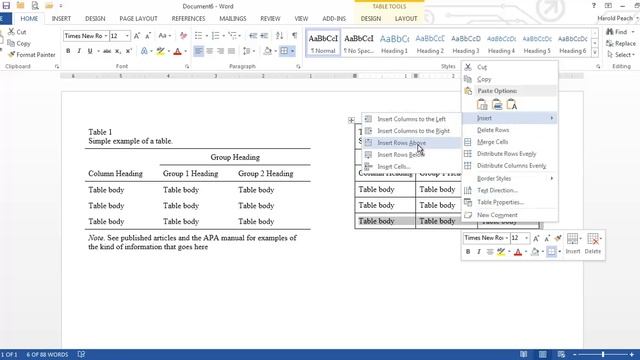Image resolution: width=640 pixels, height=360 pixels.
Task: Click the Replace button
Action: 621,43
